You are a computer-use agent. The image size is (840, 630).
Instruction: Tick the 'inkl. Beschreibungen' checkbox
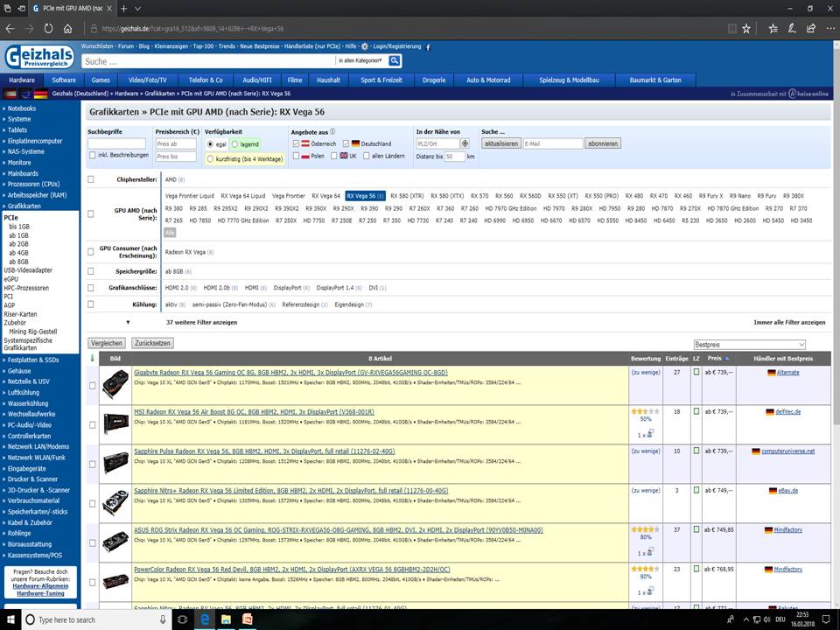click(93, 156)
